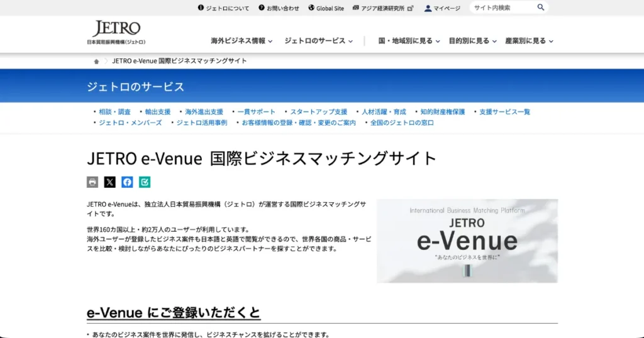Click the Global Site globe icon

coord(311,8)
